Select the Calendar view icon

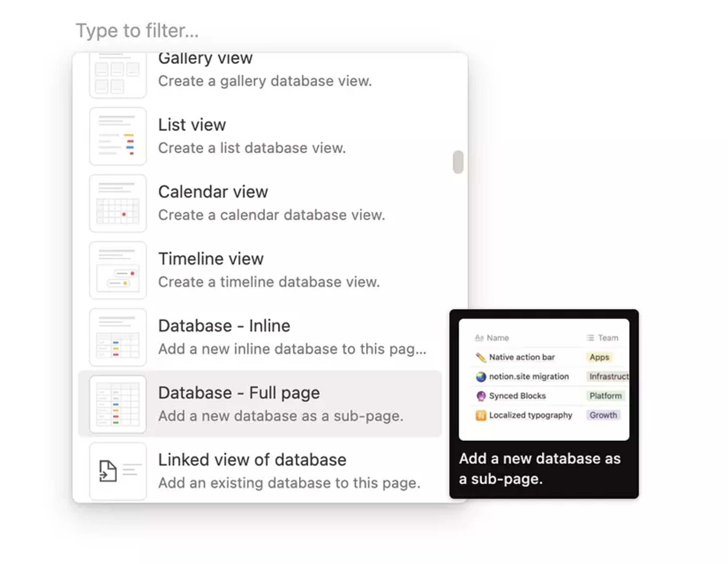tap(117, 203)
